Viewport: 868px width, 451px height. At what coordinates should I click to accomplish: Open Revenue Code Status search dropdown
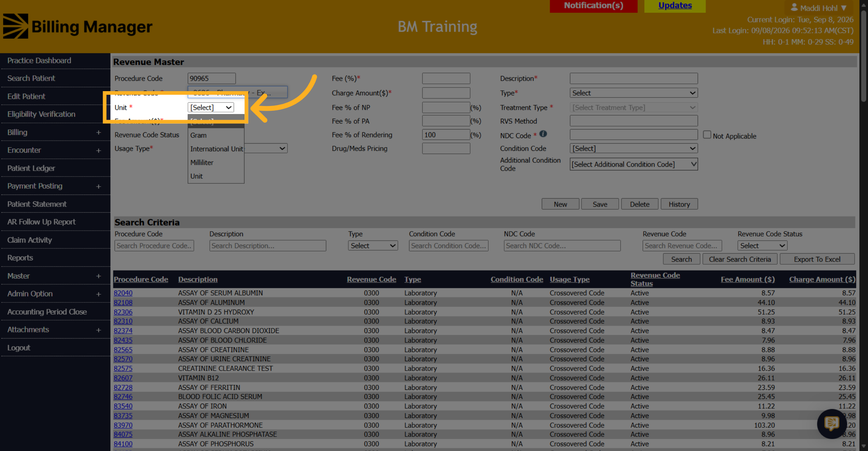[762, 246]
